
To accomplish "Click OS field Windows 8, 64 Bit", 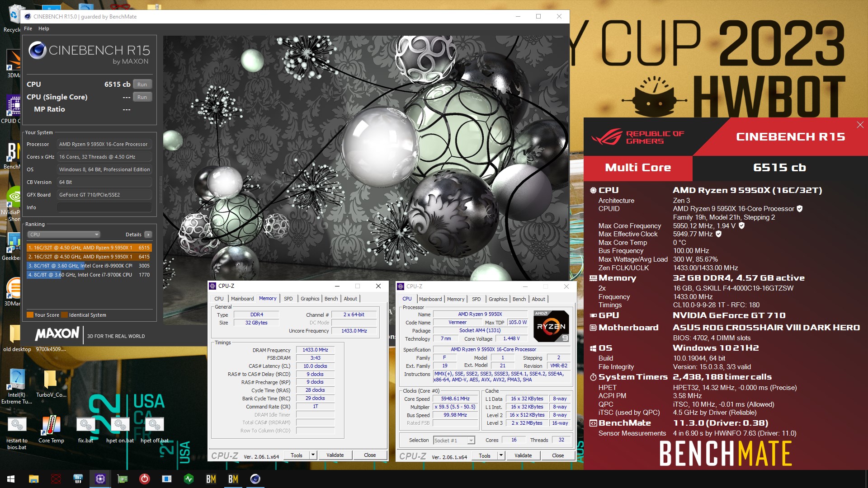I will tap(104, 169).
